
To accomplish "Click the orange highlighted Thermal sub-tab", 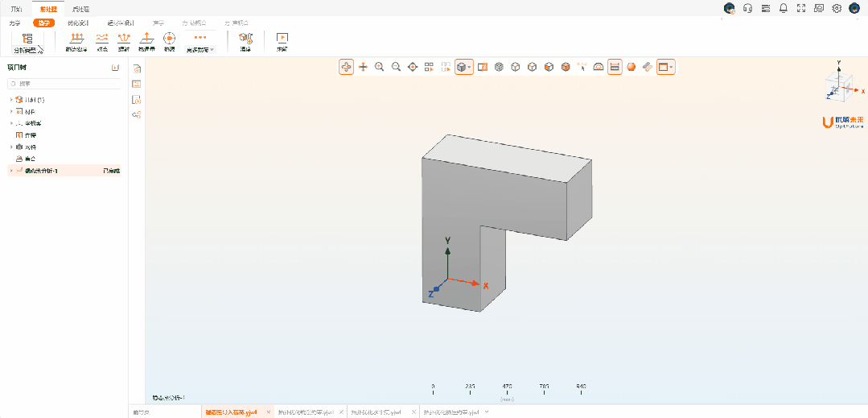I will pyautogui.click(x=43, y=23).
